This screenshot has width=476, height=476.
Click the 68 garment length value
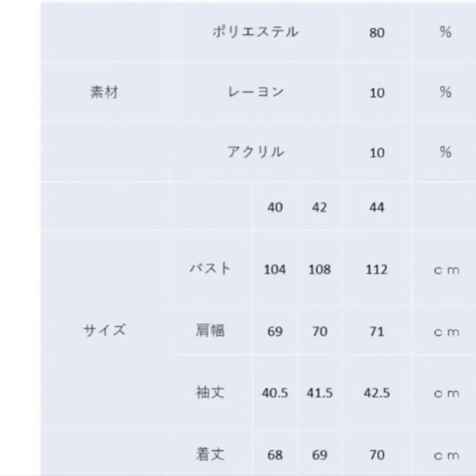click(x=274, y=455)
